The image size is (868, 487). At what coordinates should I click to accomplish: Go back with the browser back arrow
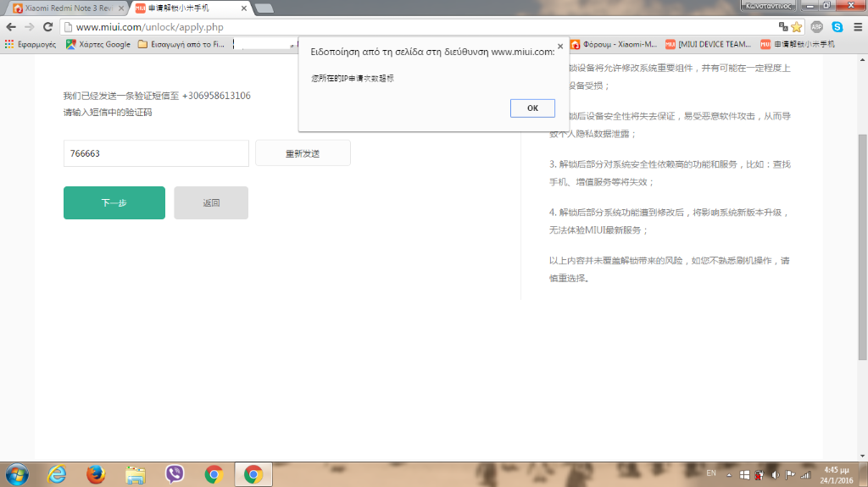pos(11,26)
